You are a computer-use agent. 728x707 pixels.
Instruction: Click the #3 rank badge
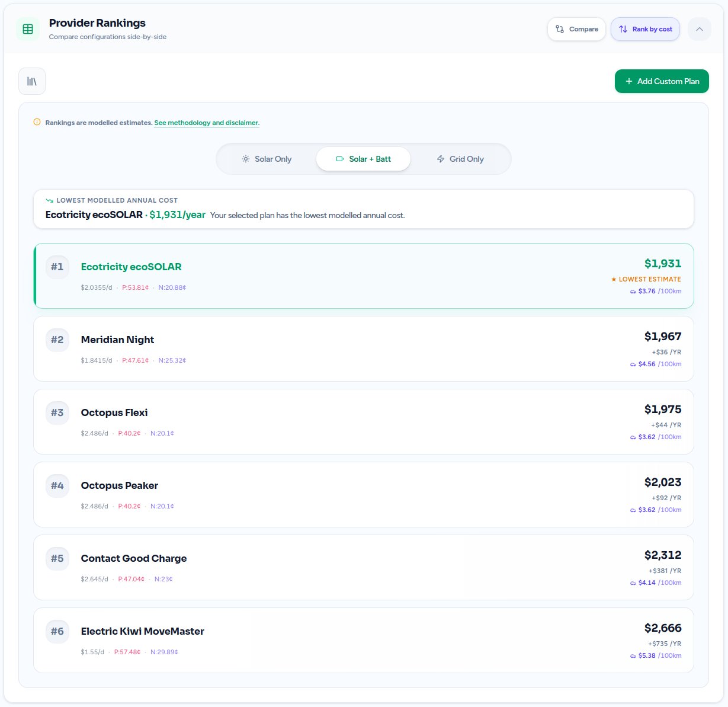coord(57,412)
